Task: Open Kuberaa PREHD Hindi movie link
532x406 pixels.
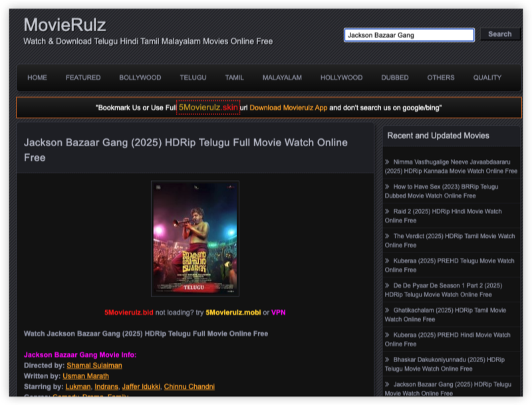Action: 448,340
